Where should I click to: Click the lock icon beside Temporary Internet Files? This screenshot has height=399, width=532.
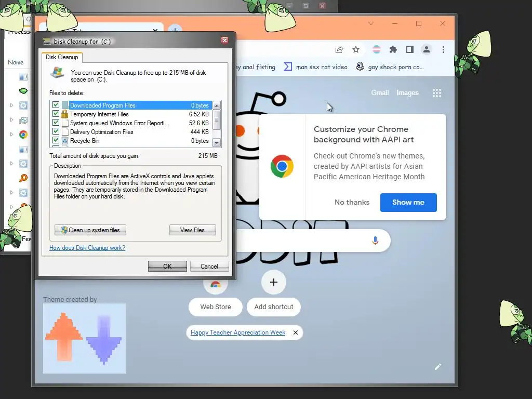[65, 114]
